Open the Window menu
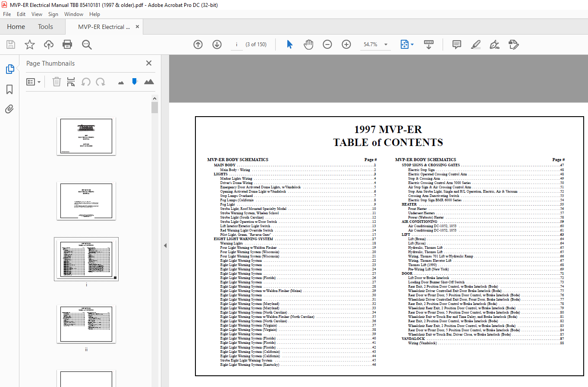 pos(74,14)
